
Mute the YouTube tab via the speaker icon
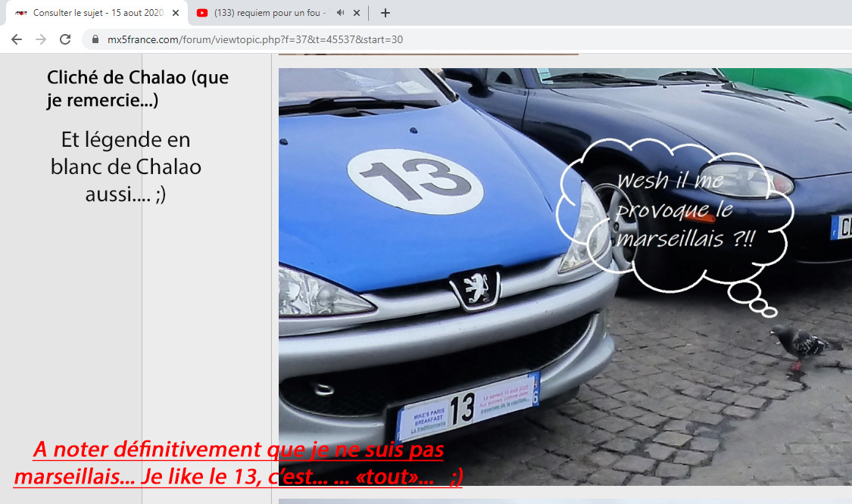(x=340, y=13)
